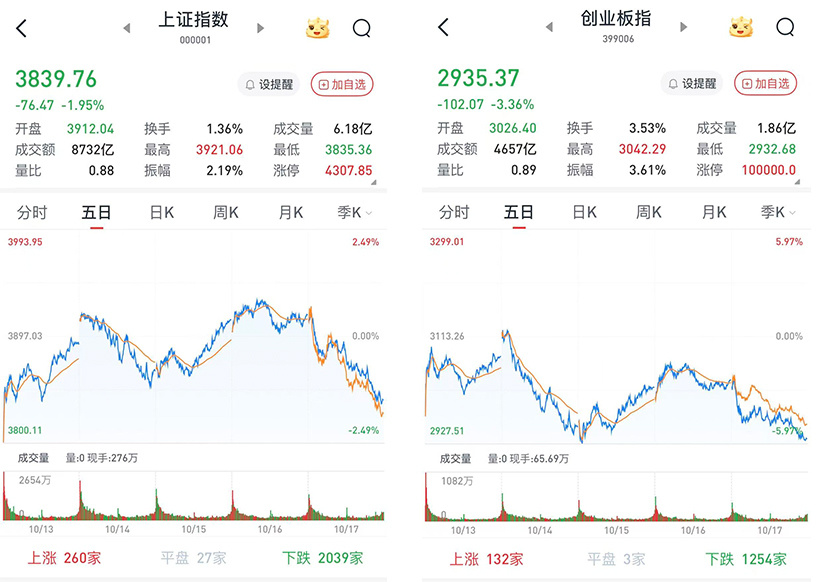Open the search on 上证指数 page
Viewport: 823px width, 582px height.
362,28
